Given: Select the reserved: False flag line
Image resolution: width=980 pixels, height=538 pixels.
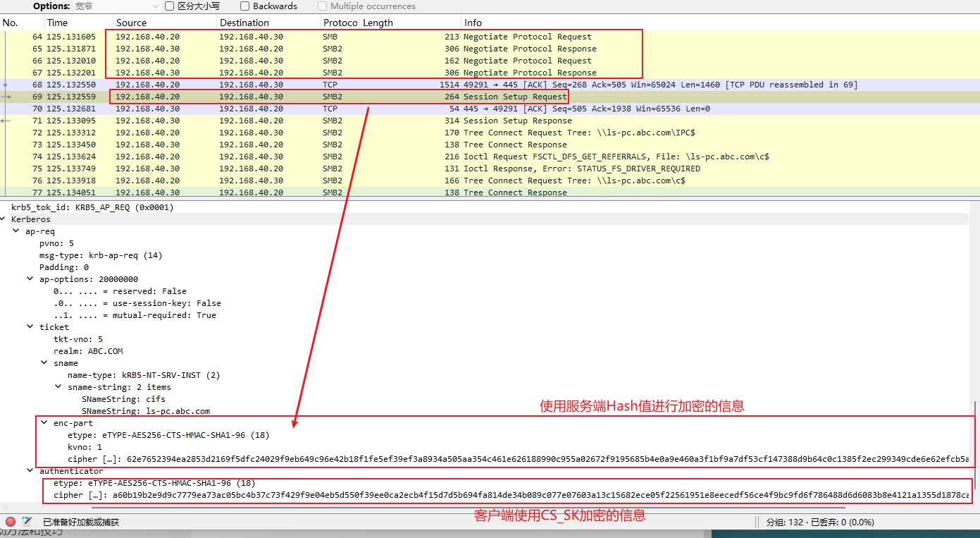Looking at the screenshot, I should tap(120, 291).
